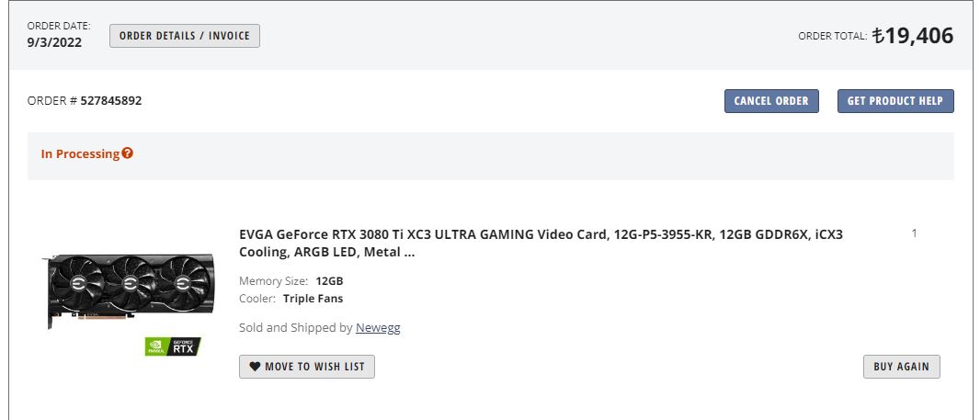Select the order number 527845892
Viewport: 980px width, 420px height.
[x=111, y=100]
